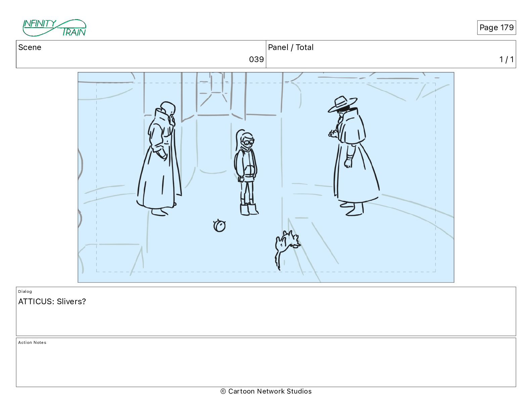Click the Cartoon Network Studios copyright text
532x411 pixels.
pos(266,391)
